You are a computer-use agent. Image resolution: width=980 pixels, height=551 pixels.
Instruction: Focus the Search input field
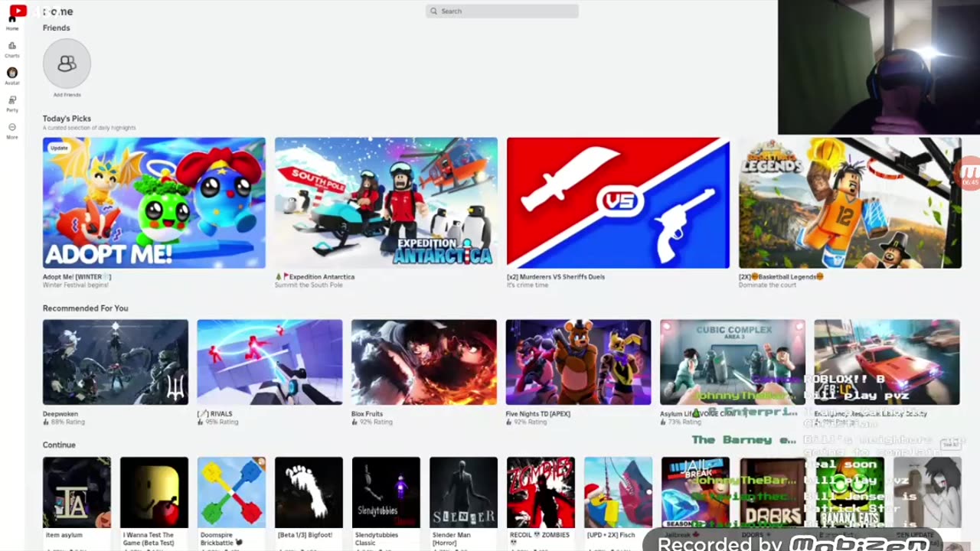[x=502, y=11]
